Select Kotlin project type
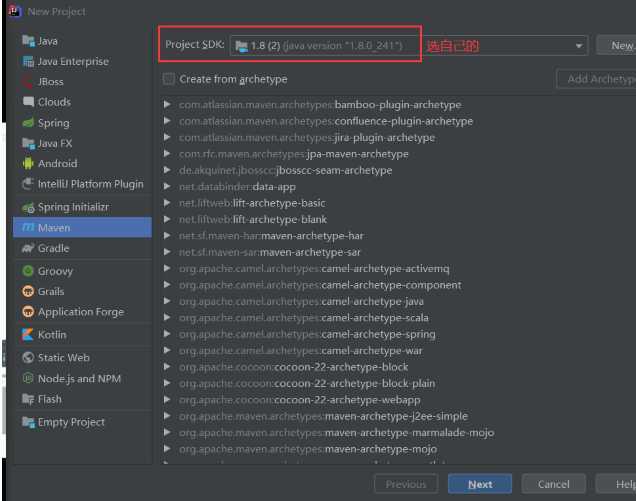The image size is (636, 501). pos(82,334)
